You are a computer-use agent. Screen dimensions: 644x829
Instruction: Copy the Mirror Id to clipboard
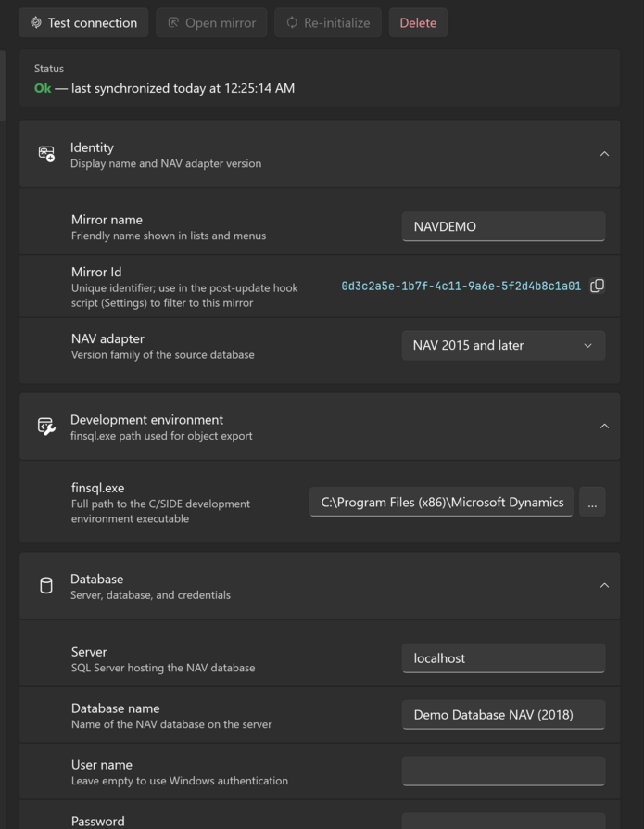click(598, 286)
